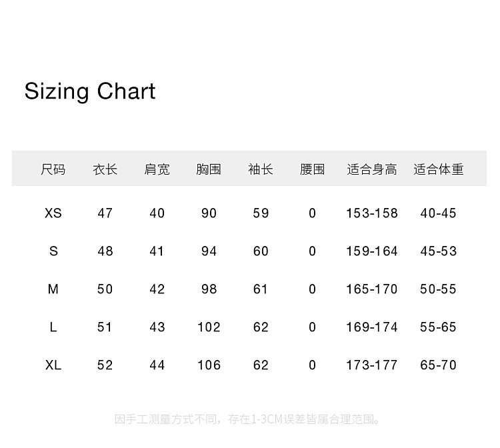Select the 45-53 weight range cell
This screenshot has width=500, height=448.
coord(438,251)
